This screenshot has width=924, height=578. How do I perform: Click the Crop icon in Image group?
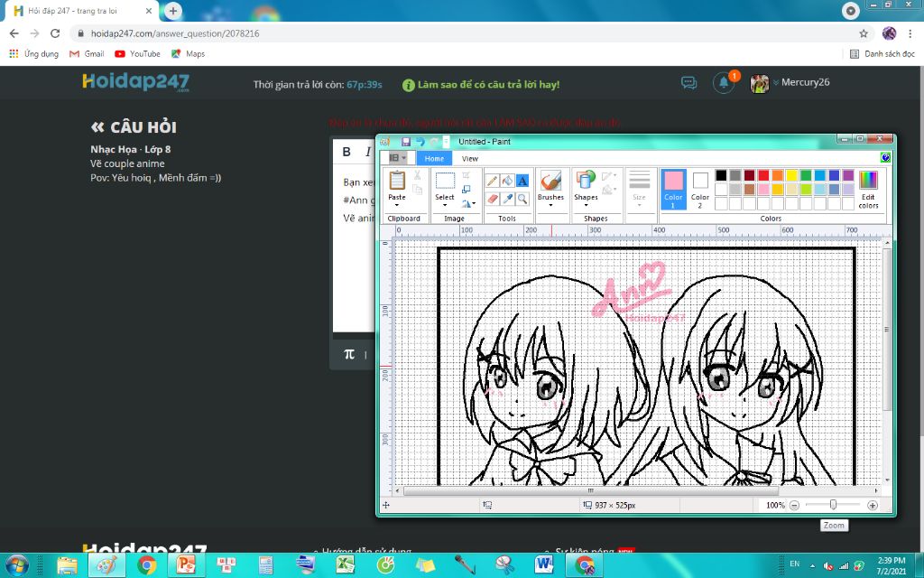point(467,175)
